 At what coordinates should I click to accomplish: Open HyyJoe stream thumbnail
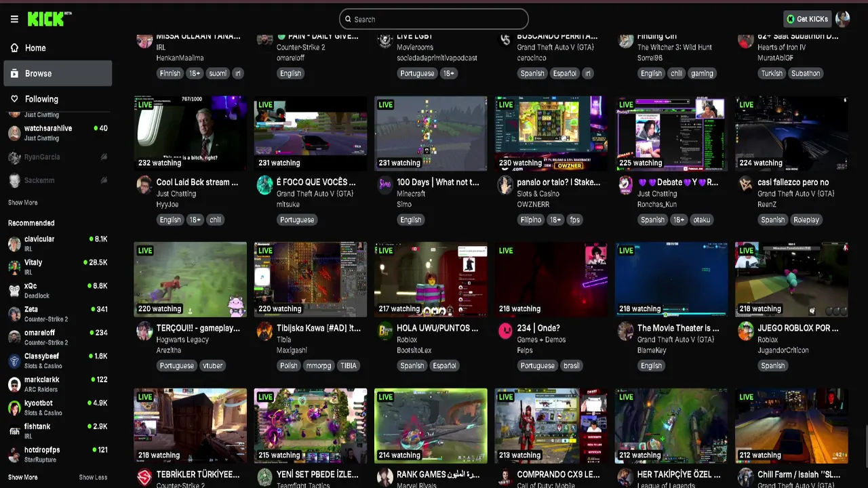pyautogui.click(x=191, y=133)
